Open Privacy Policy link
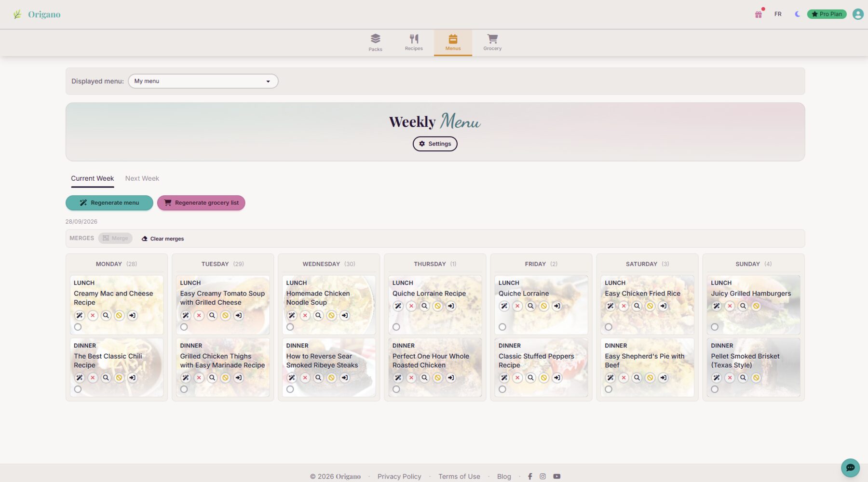The height and width of the screenshot is (482, 868). click(x=399, y=476)
